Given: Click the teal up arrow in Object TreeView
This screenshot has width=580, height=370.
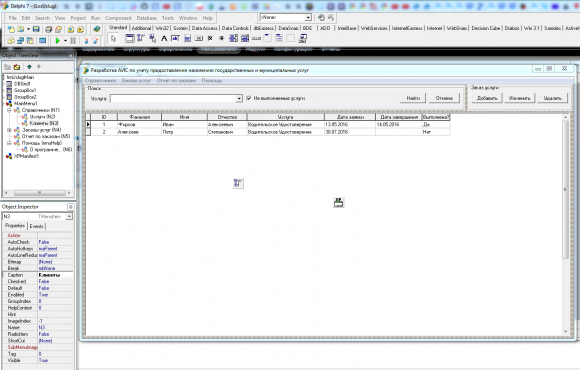Looking at the screenshot, I should click(x=29, y=67).
